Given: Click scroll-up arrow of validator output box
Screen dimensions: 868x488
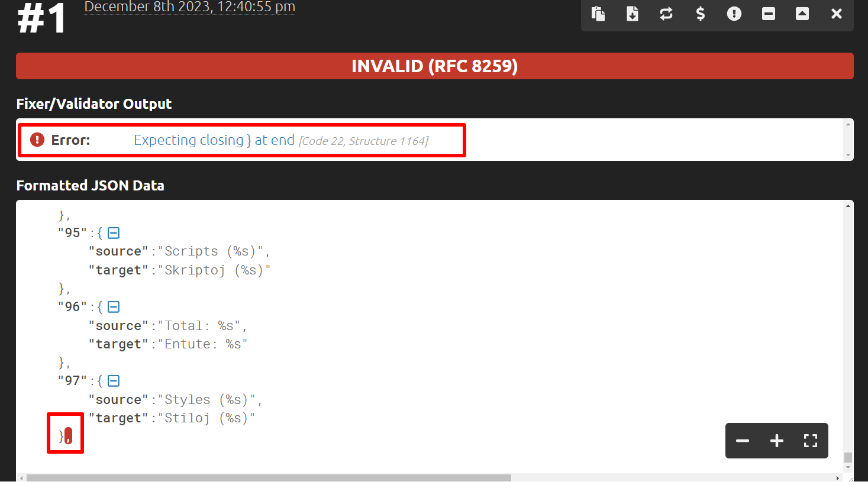Looking at the screenshot, I should pos(848,124).
